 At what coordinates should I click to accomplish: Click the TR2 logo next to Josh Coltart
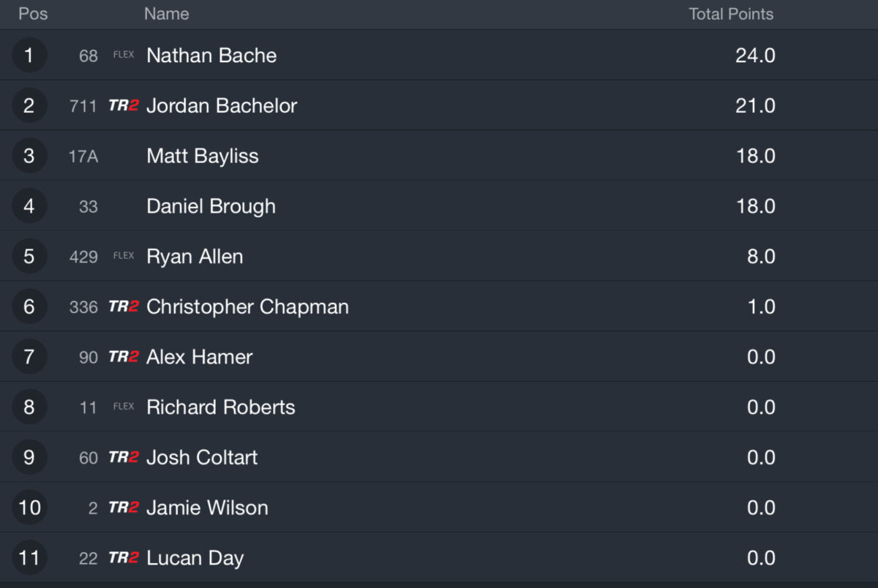tap(124, 457)
